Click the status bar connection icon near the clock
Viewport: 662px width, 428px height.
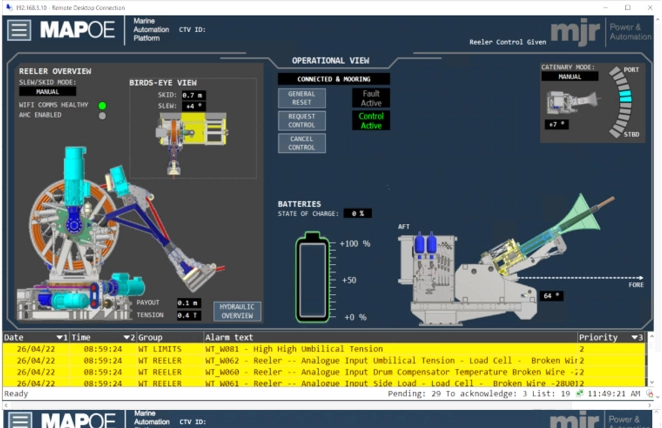coord(579,393)
